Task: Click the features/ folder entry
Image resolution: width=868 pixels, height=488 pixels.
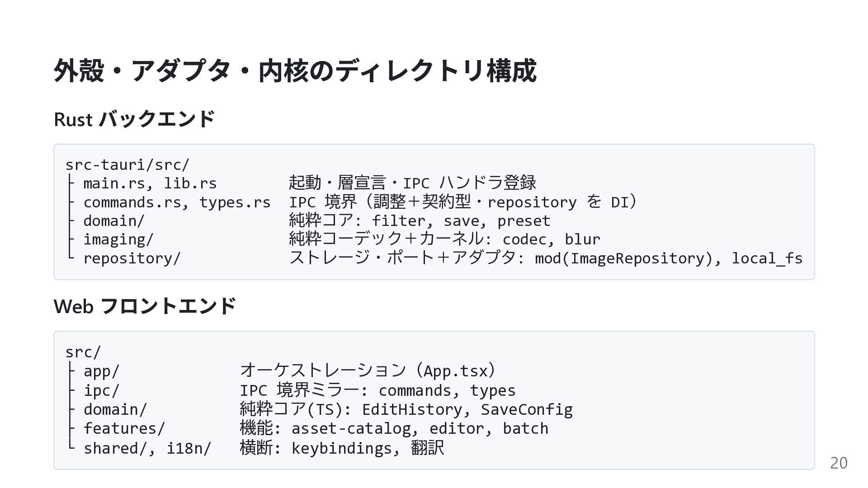Action: [x=124, y=428]
